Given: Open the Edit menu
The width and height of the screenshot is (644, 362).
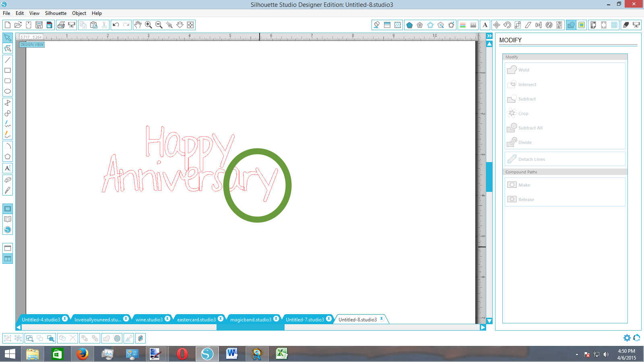Looking at the screenshot, I should coord(20,13).
